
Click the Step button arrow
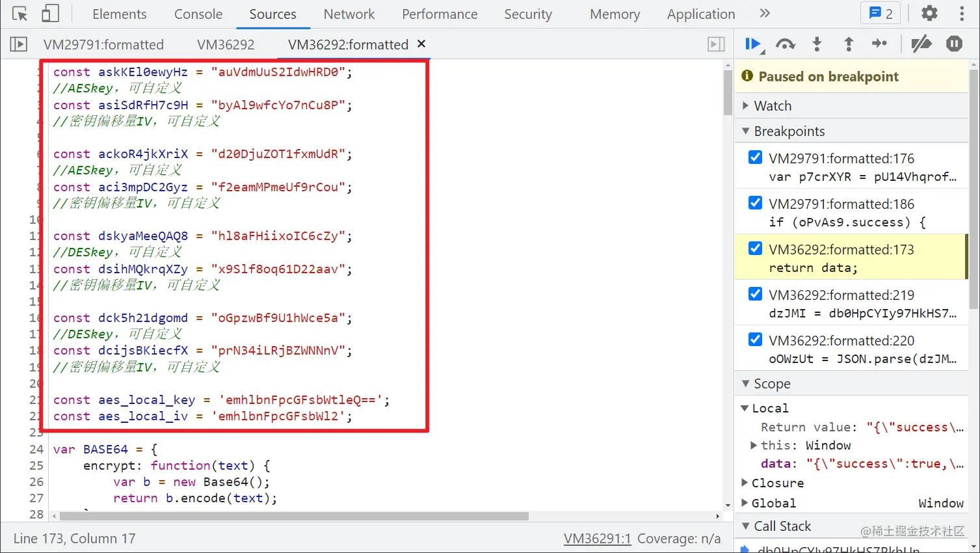880,44
